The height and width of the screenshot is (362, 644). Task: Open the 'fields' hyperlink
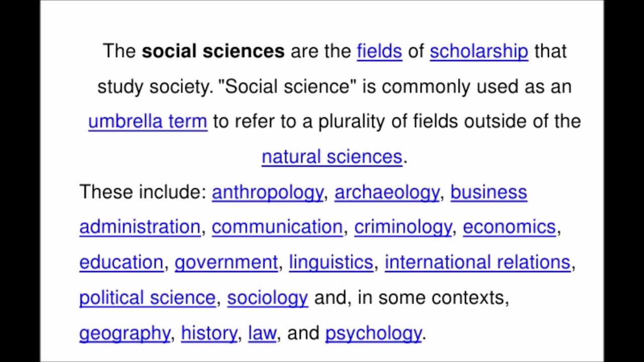[379, 51]
